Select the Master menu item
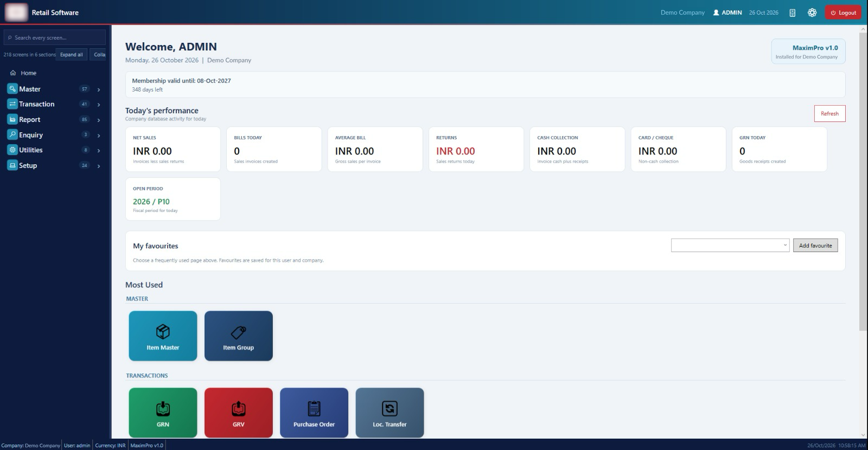This screenshot has height=450, width=868. (x=54, y=89)
